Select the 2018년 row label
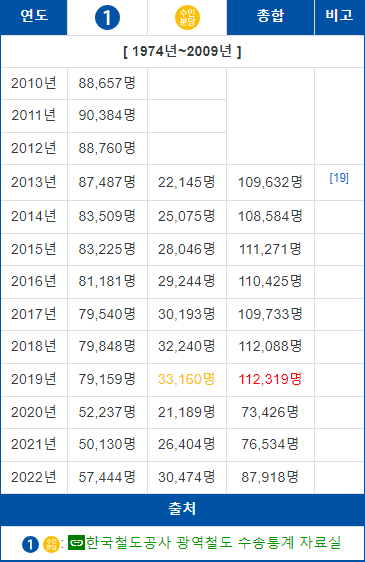Viewport: 365px width, 562px height. coord(34,346)
